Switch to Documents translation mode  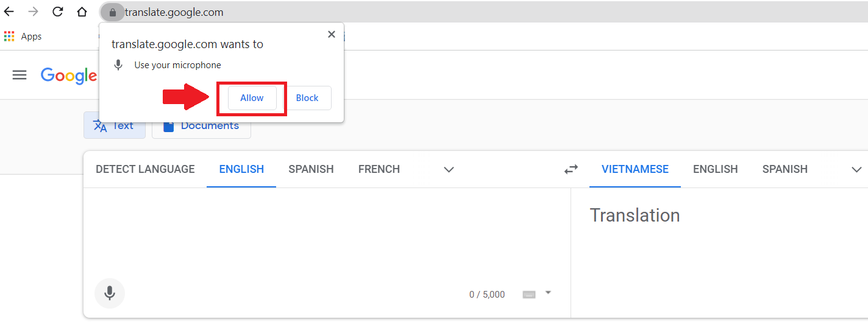[x=201, y=126]
